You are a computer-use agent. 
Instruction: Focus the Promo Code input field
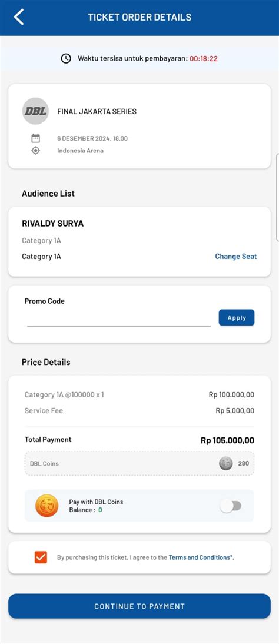(119, 318)
